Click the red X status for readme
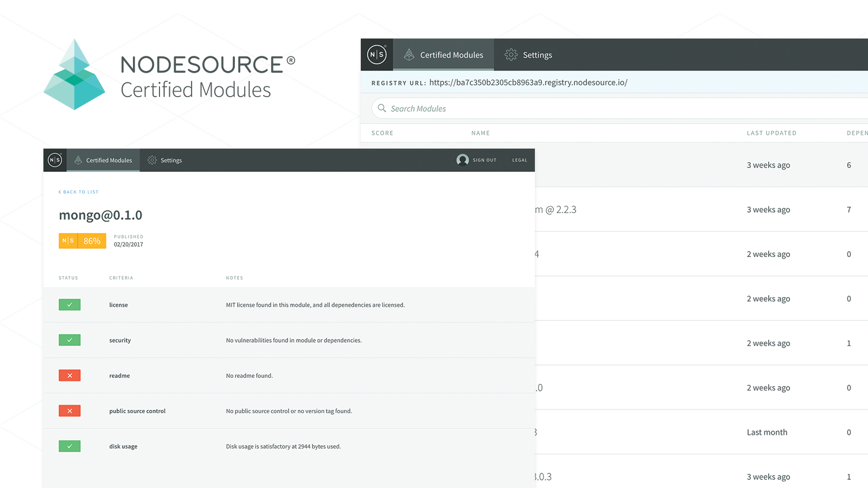 69,375
